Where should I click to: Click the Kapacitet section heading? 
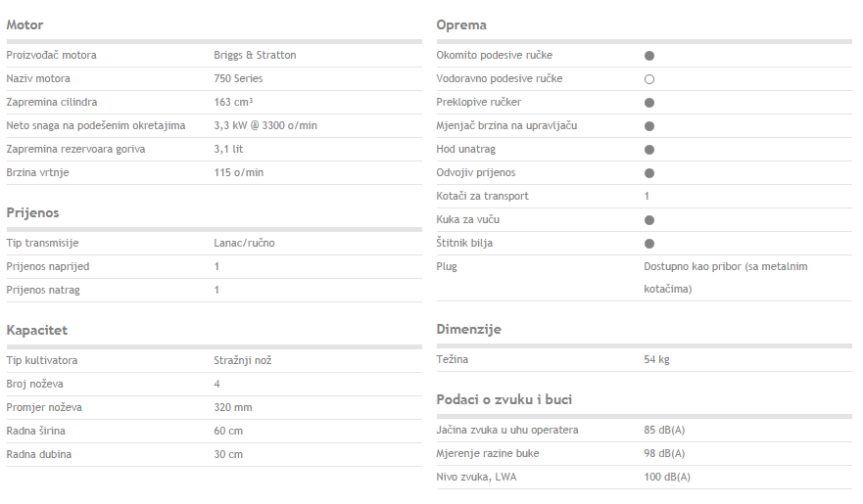(37, 331)
